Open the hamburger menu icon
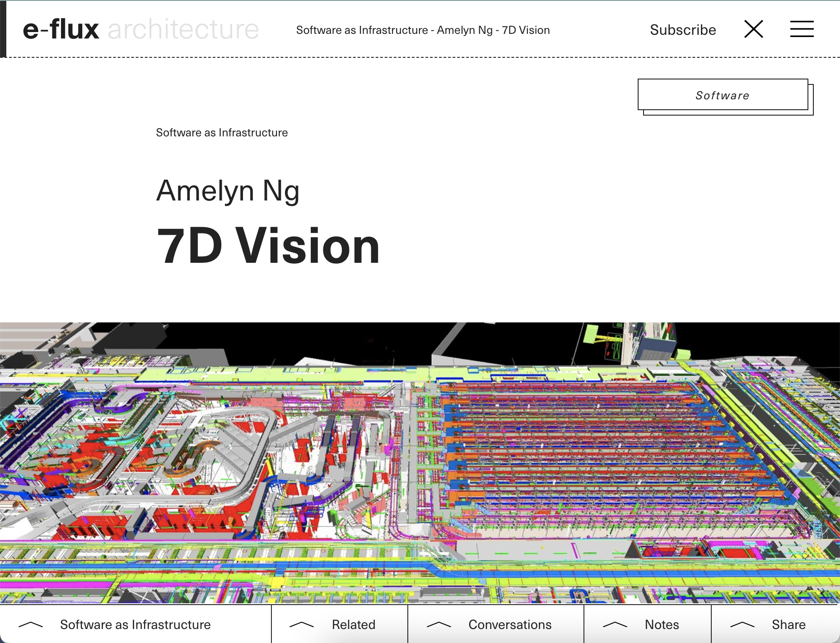840x643 pixels. pyautogui.click(x=802, y=29)
